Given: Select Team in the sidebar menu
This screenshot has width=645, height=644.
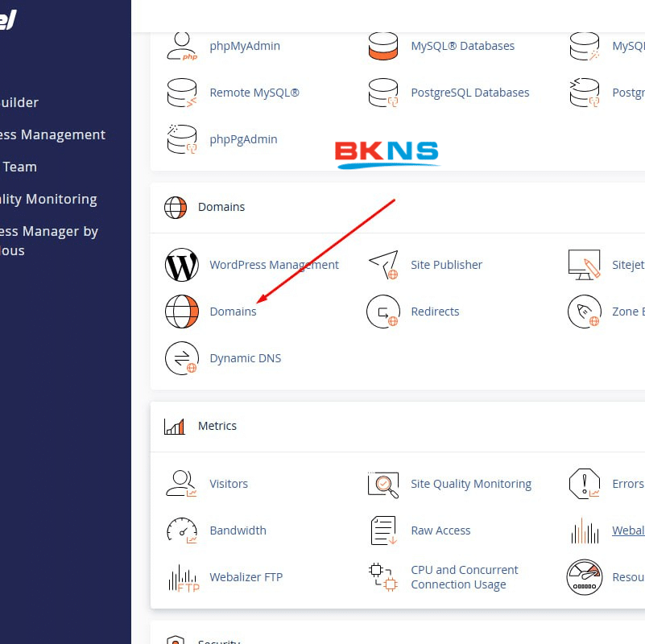Looking at the screenshot, I should point(20,167).
